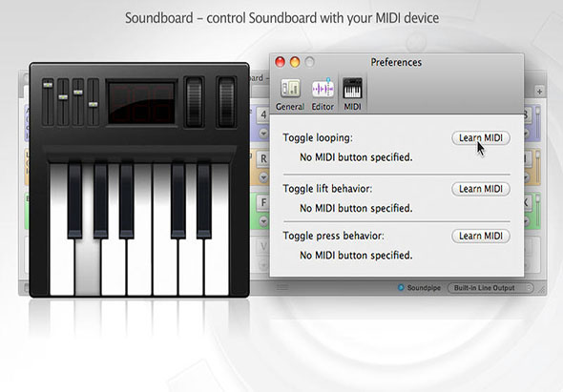Open Built-in Line Output dropdown in Soundboard
Image resolution: width=563 pixels, height=392 pixels.
(490, 288)
